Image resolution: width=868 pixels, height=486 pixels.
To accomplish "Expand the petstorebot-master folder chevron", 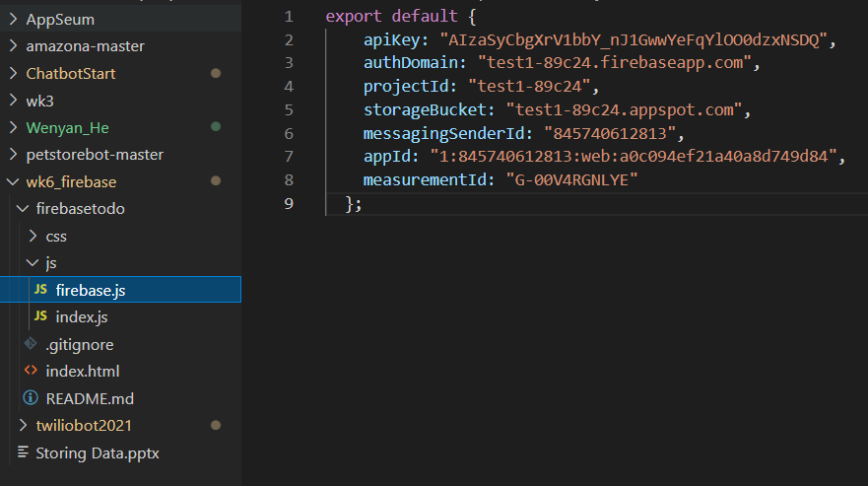I will point(12,155).
